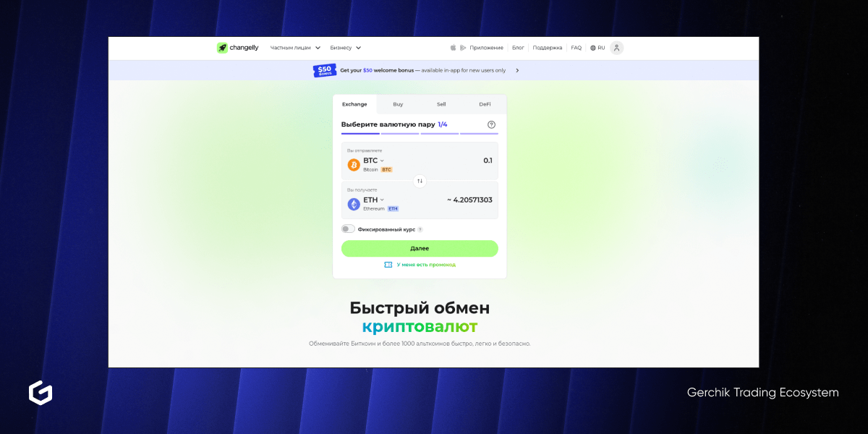Open the Блог link
The image size is (868, 434).
click(518, 48)
